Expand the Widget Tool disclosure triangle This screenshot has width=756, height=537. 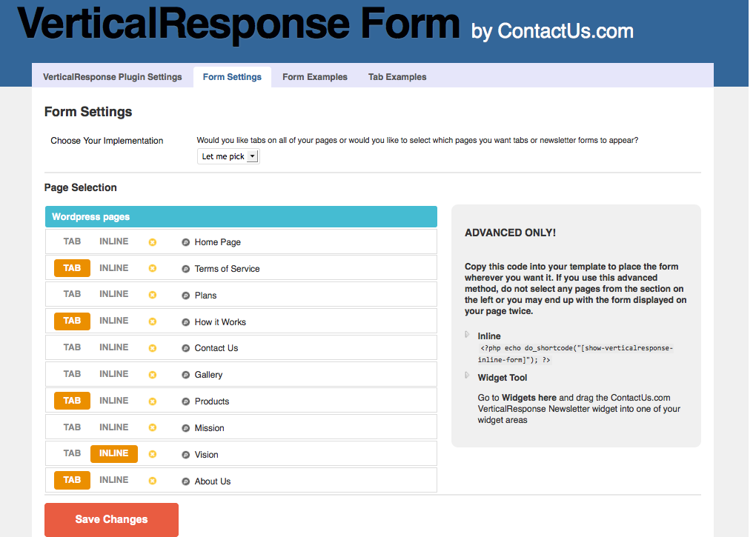(467, 376)
